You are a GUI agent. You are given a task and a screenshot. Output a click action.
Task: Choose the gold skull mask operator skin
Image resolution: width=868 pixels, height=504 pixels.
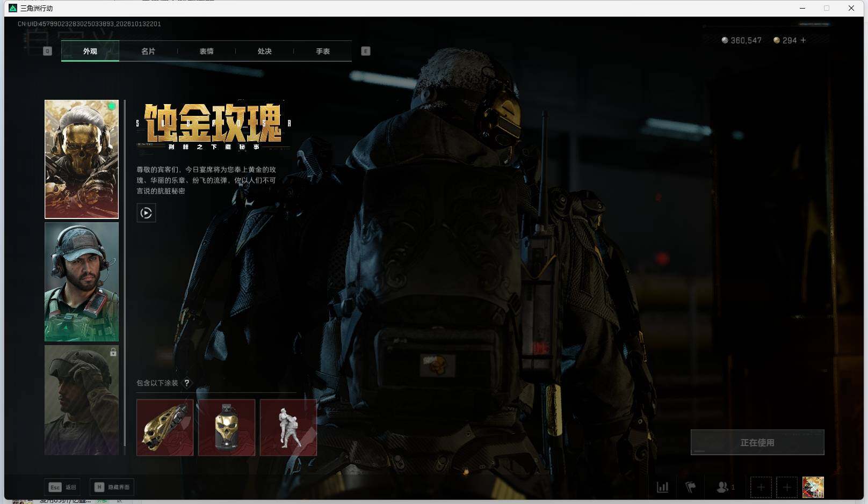[82, 159]
